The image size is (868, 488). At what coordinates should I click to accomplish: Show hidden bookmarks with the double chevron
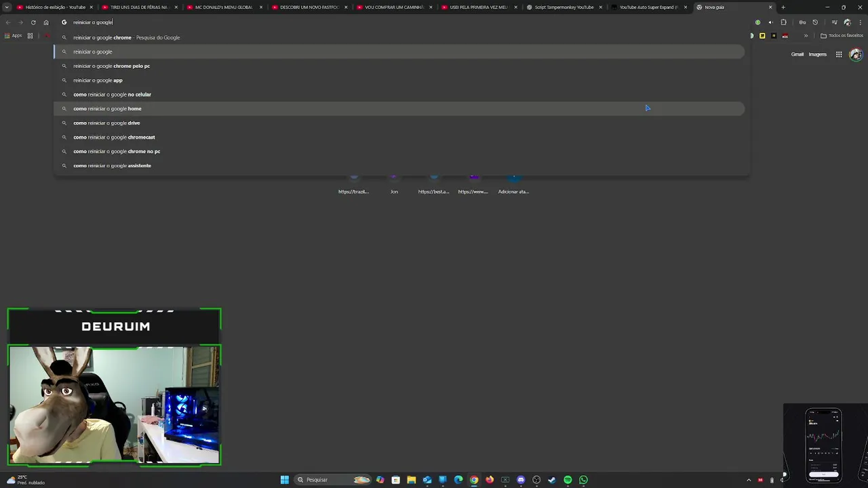click(806, 36)
